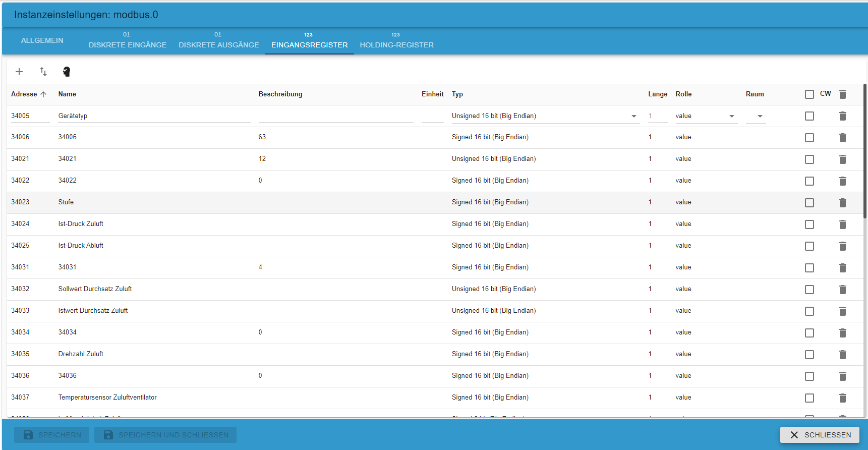Open the Diskrete Eingänge tab
The image size is (868, 450).
[x=128, y=40]
